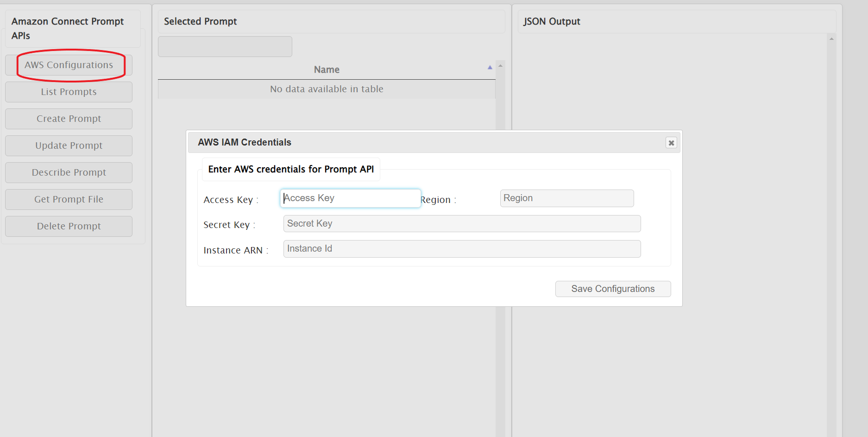Click the 'Region :' label
868x437 pixels.
coord(438,200)
